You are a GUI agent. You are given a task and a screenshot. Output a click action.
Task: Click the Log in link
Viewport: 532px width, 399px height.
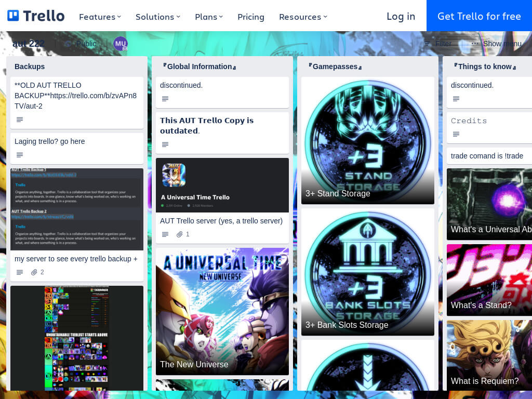click(x=401, y=16)
